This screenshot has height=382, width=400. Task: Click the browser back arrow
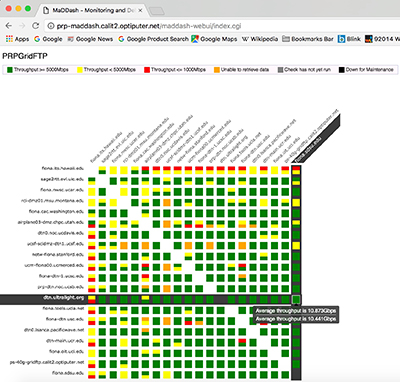tap(9, 26)
